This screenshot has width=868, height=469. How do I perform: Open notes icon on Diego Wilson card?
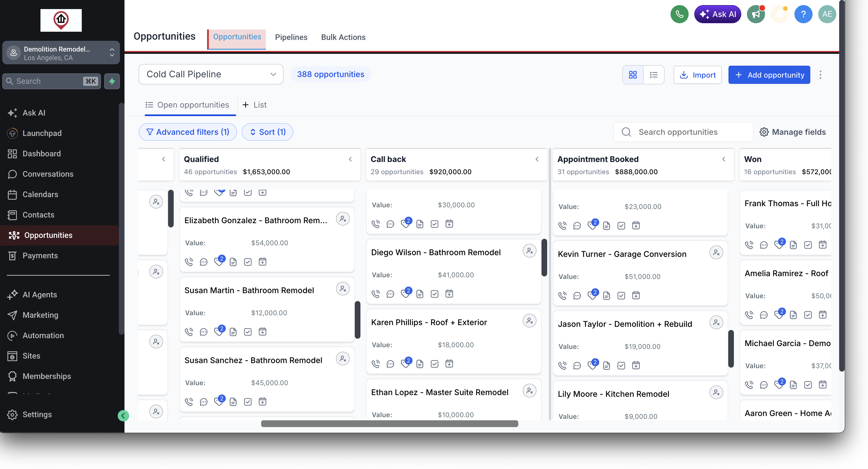[x=420, y=294]
